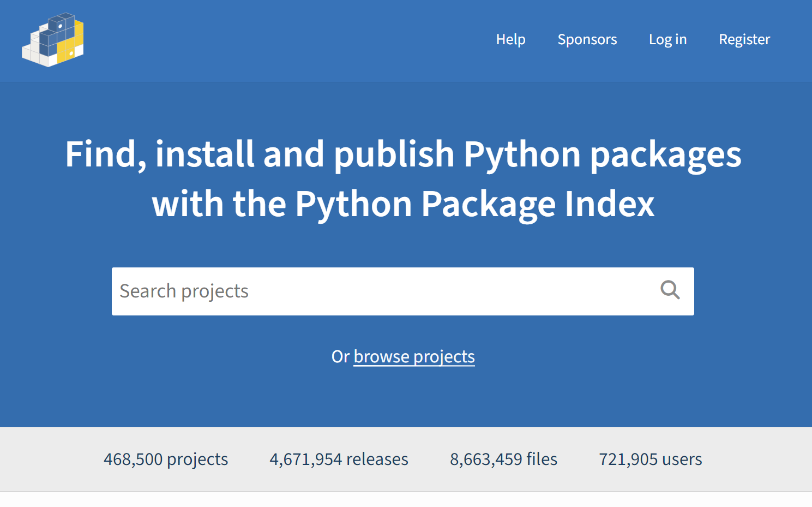The height and width of the screenshot is (507, 812).
Task: Go to Log in
Action: click(667, 39)
